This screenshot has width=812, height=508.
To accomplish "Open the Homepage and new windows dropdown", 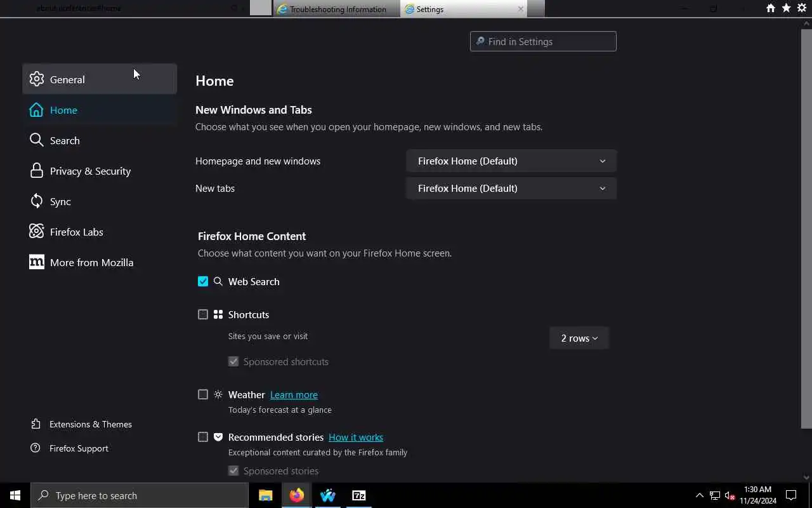I will coord(511,161).
